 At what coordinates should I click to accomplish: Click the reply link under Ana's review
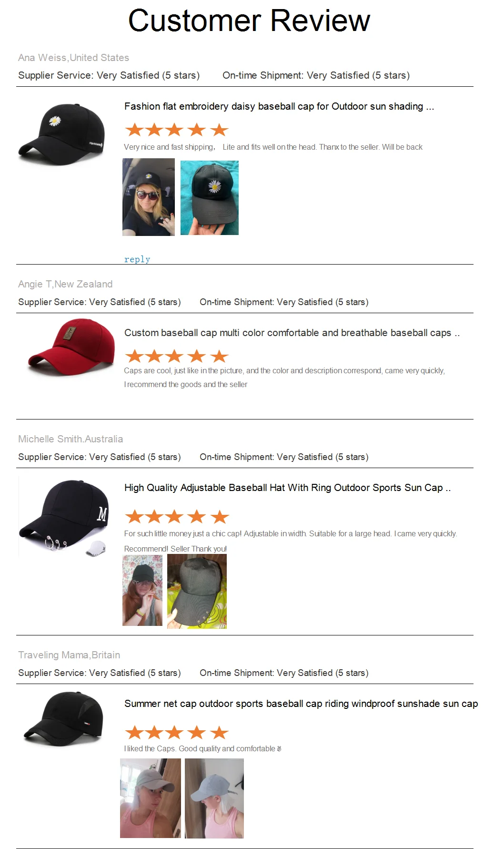(x=137, y=259)
